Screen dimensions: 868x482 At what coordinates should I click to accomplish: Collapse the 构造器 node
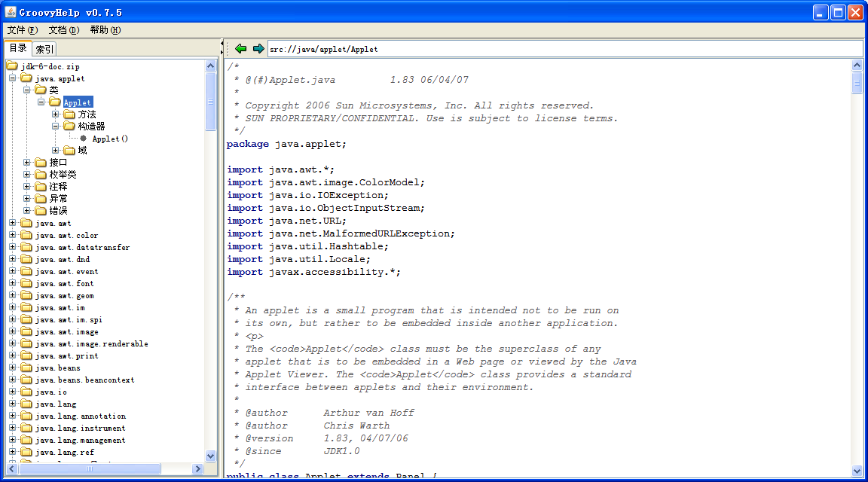pos(55,127)
